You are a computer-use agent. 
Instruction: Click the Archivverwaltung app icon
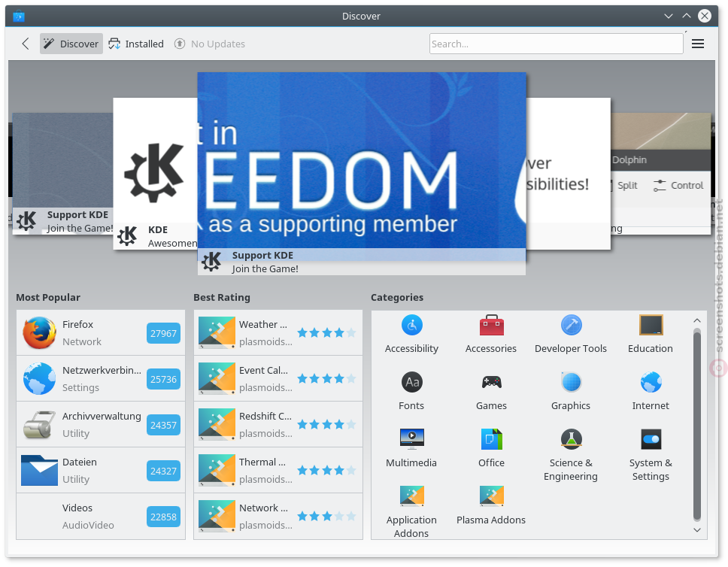pyautogui.click(x=39, y=424)
